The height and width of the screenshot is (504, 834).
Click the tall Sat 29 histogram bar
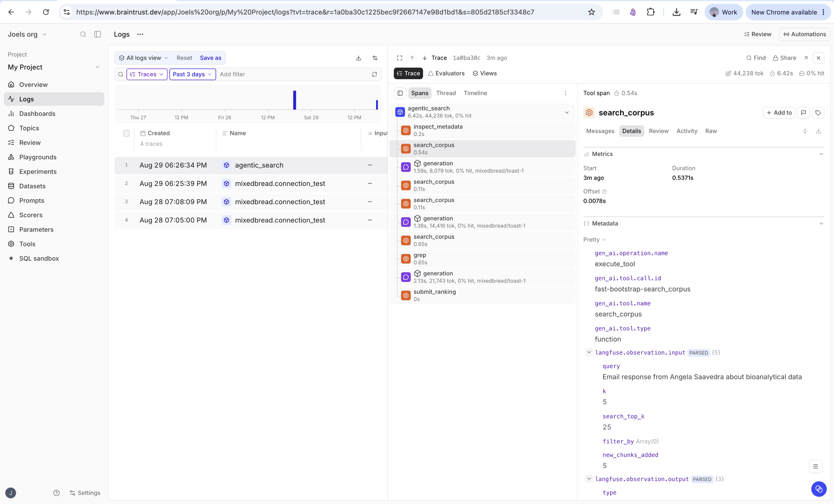tap(295, 100)
